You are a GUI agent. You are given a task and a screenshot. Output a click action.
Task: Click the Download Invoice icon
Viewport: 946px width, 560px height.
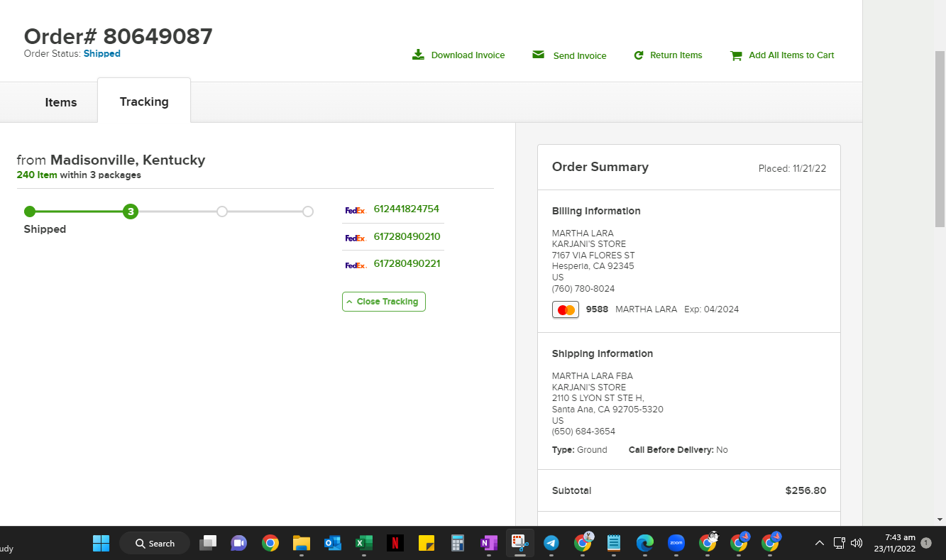[x=418, y=55]
